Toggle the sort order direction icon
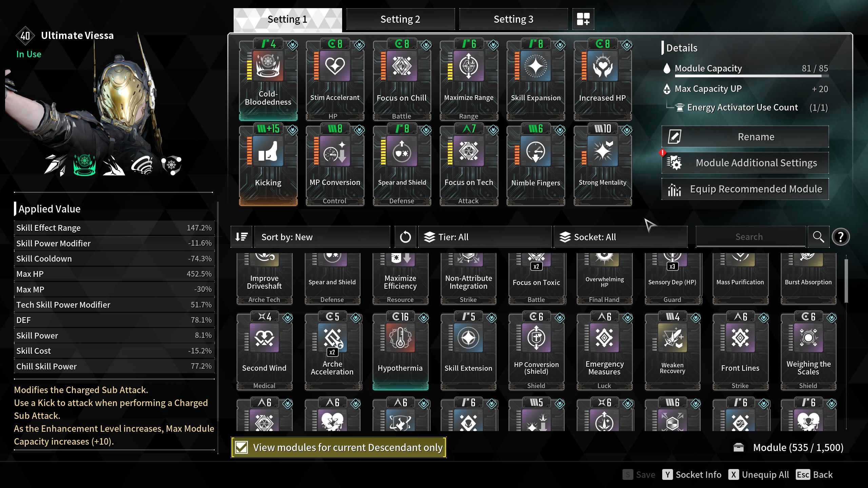This screenshot has height=488, width=868. (x=241, y=237)
